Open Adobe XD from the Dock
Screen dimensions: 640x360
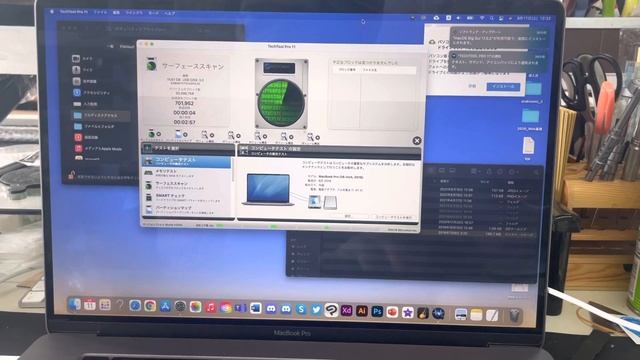346,311
